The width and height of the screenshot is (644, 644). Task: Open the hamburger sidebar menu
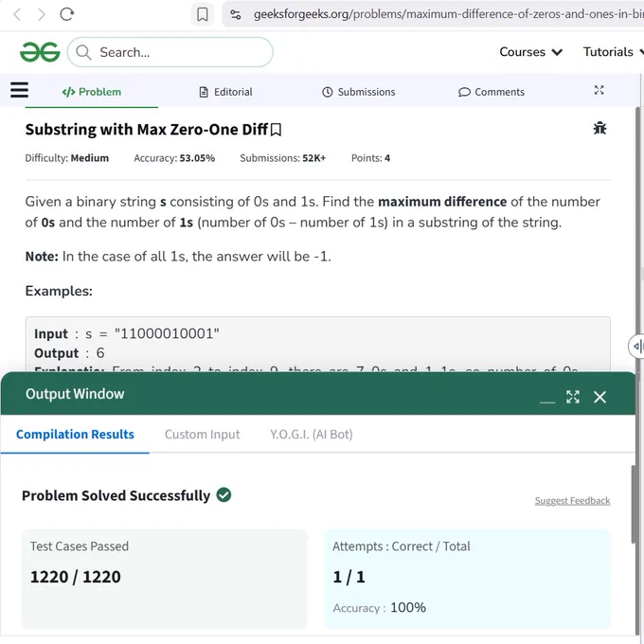(19, 90)
